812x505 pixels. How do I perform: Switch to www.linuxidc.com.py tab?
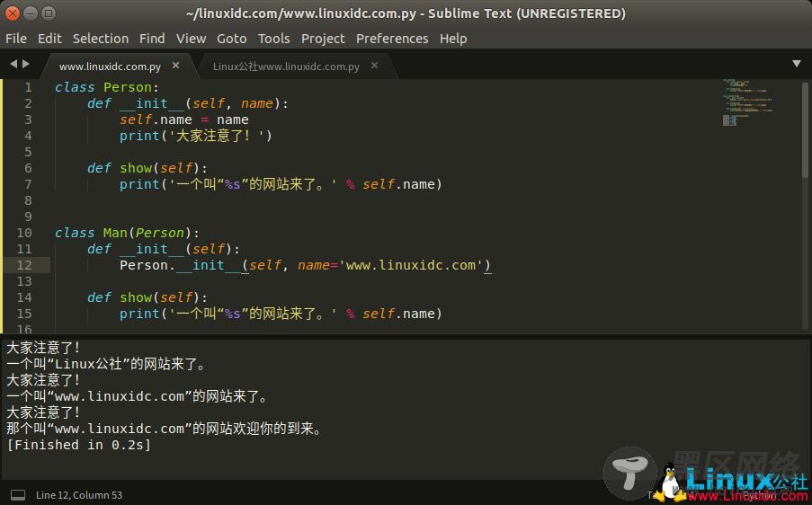(x=110, y=66)
